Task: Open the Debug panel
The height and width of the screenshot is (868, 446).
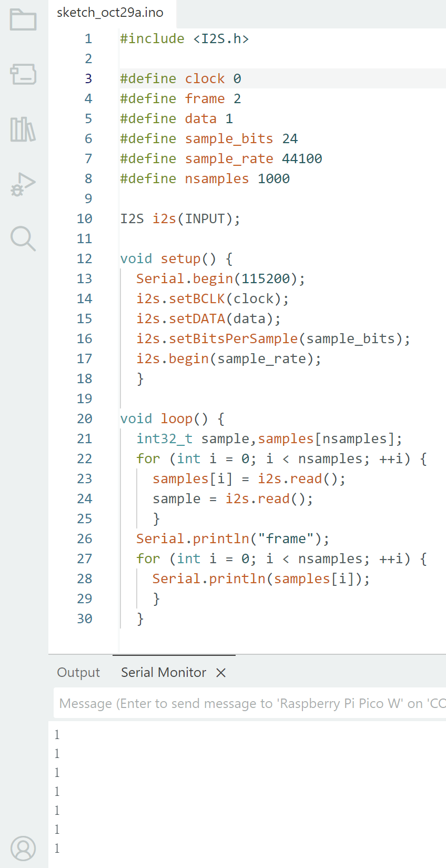Action: pyautogui.click(x=23, y=184)
